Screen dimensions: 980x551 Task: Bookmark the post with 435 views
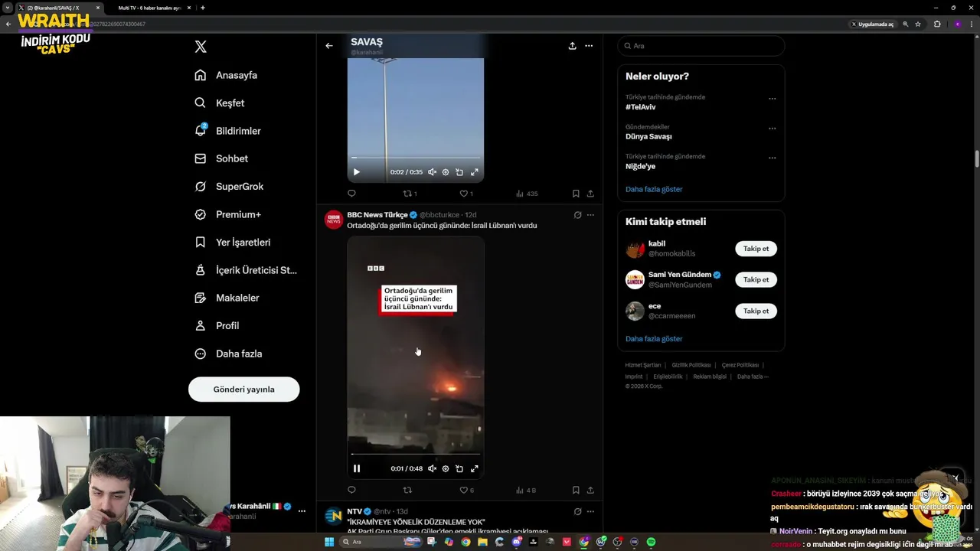click(576, 194)
